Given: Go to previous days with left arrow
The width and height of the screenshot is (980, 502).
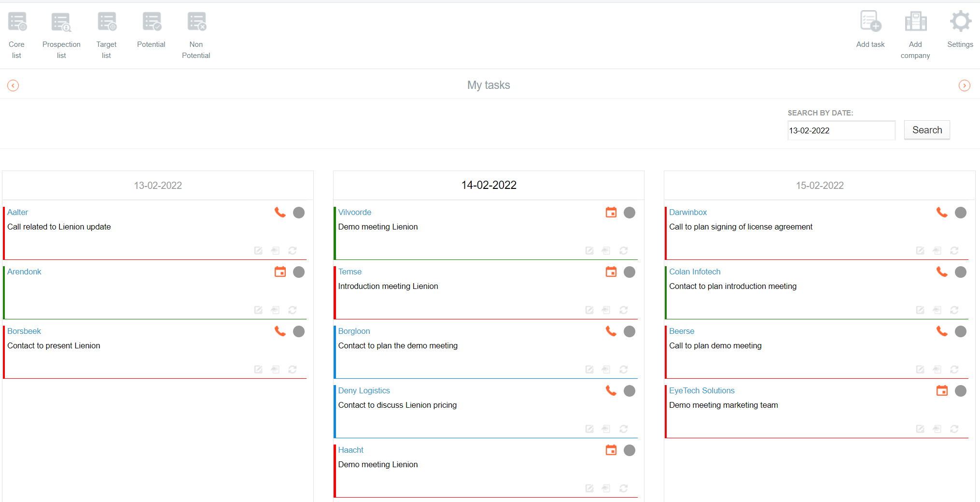Looking at the screenshot, I should (x=13, y=86).
